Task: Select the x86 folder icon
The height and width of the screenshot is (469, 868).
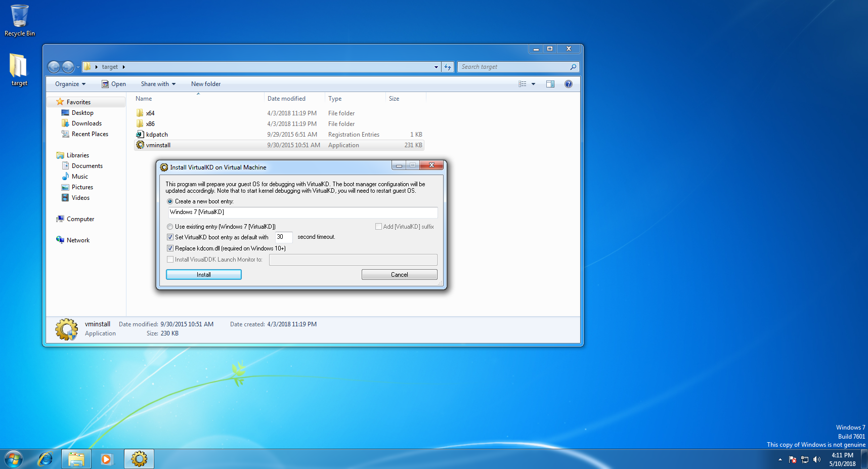Action: [140, 123]
